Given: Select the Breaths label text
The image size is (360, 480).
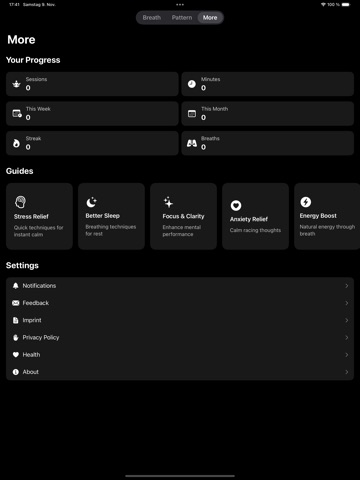Looking at the screenshot, I should point(210,138).
